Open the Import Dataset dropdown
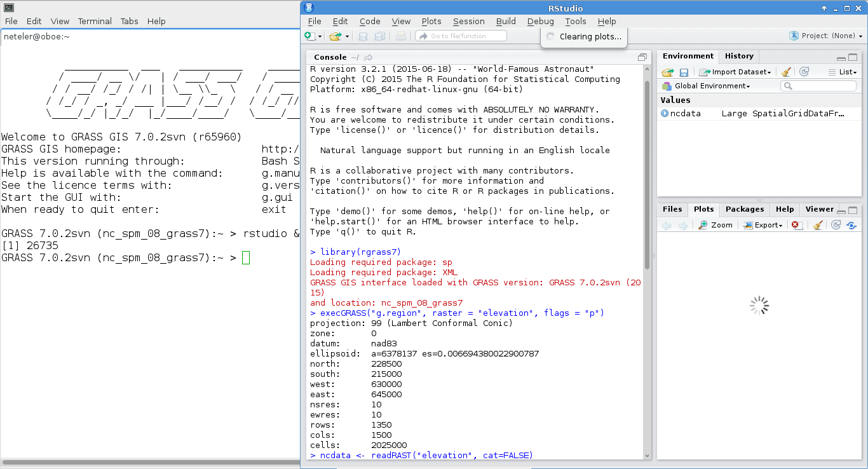The image size is (868, 469). [735, 72]
